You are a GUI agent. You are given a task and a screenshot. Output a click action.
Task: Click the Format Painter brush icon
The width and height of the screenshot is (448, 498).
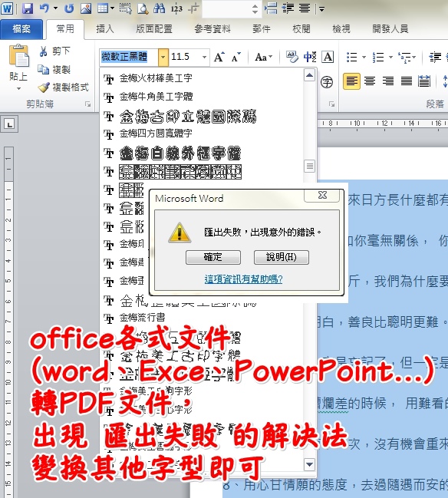pyautogui.click(x=43, y=87)
